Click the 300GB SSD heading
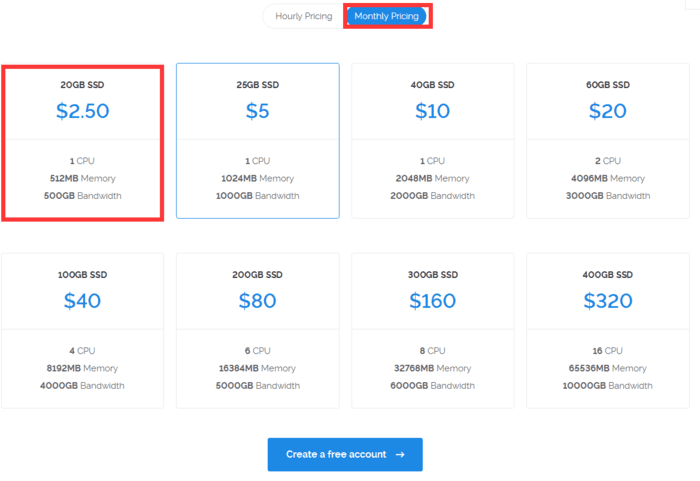The image size is (700, 481). point(433,275)
